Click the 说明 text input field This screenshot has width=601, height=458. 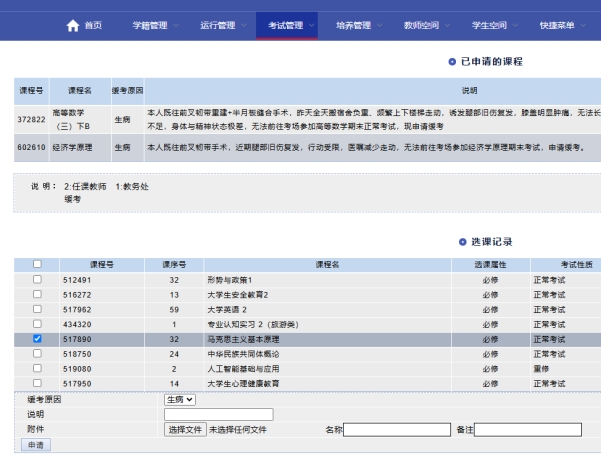click(x=218, y=414)
